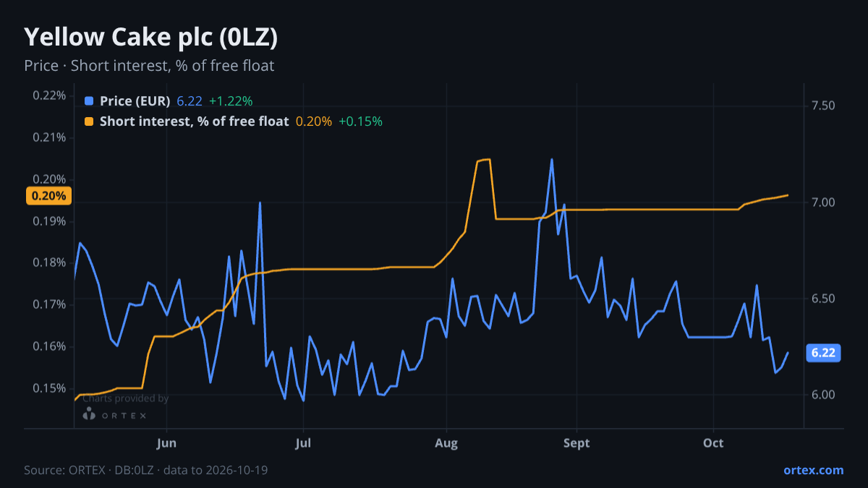Click the 6.00 right axis label
This screenshot has width=868, height=488.
coord(823,395)
